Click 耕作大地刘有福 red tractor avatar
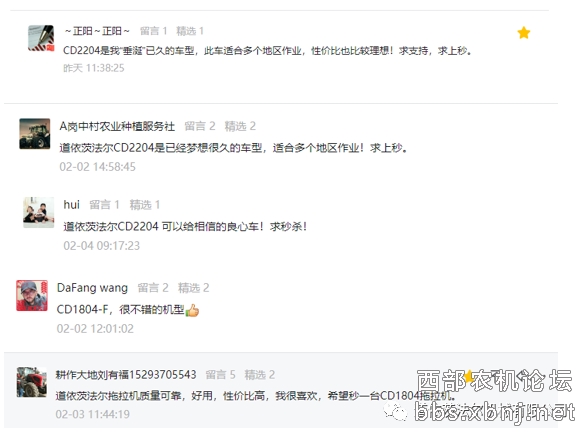 (x=32, y=382)
